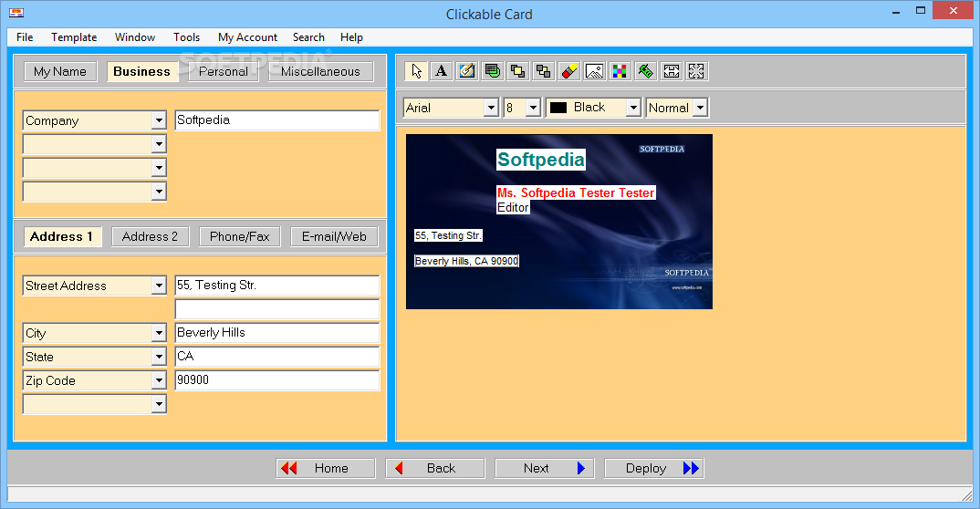This screenshot has height=509, width=980.
Task: Open the Help menu
Action: (x=351, y=37)
